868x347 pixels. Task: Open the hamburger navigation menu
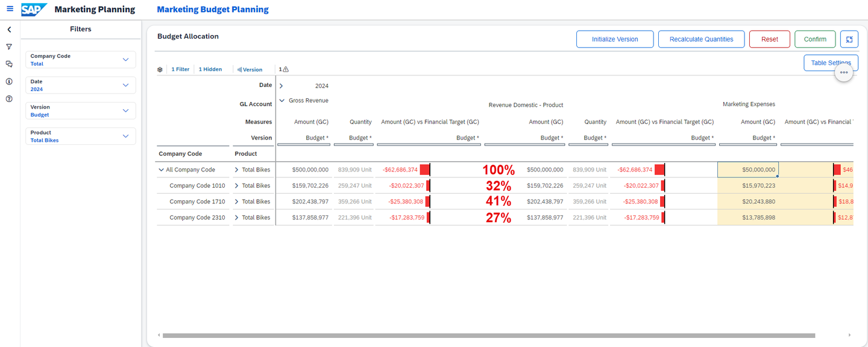click(x=10, y=9)
